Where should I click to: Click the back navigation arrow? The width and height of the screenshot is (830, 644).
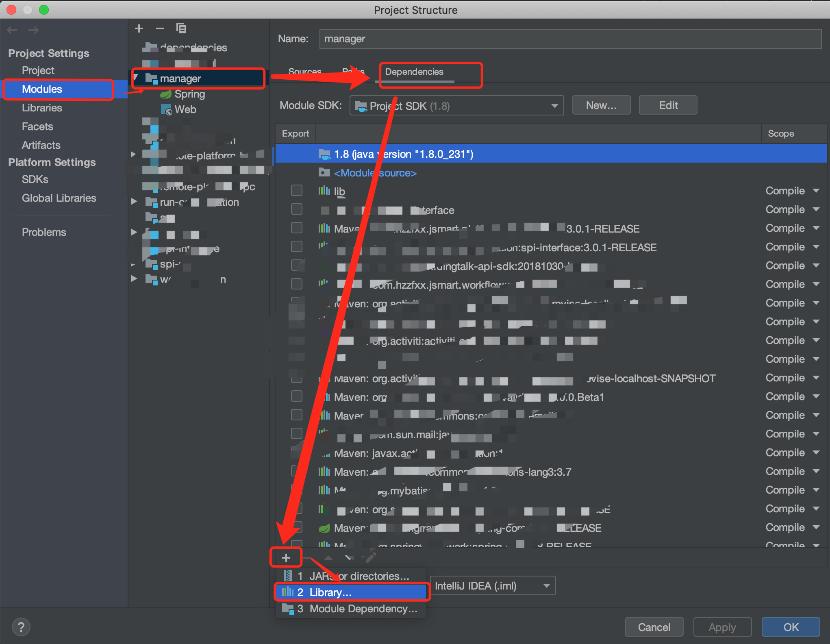point(12,30)
